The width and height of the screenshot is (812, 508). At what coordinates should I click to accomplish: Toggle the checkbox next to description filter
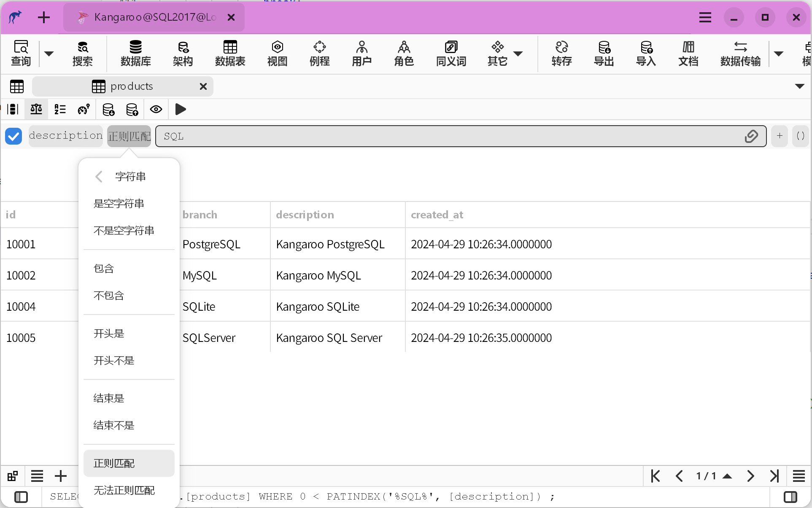(13, 136)
